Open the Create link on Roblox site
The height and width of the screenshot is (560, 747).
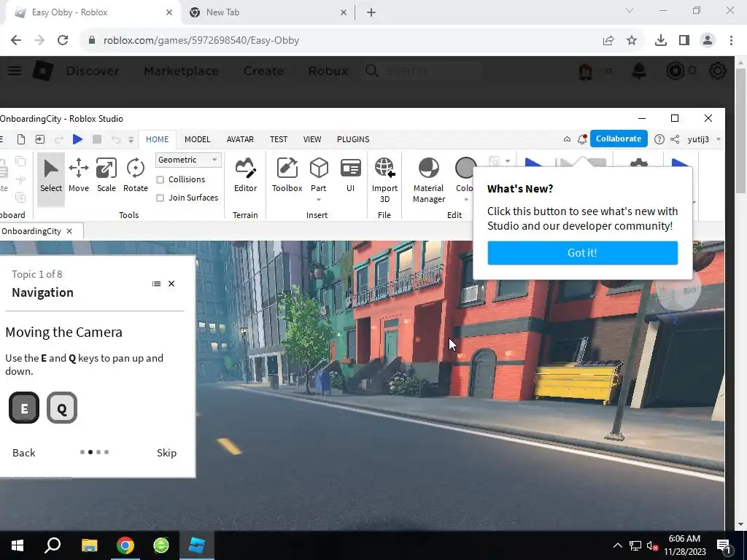point(263,71)
